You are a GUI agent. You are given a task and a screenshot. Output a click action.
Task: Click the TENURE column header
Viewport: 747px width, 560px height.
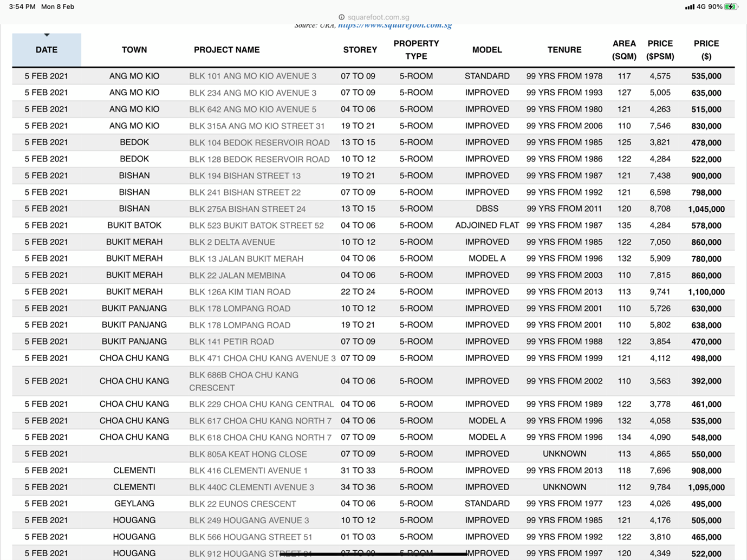coord(564,50)
